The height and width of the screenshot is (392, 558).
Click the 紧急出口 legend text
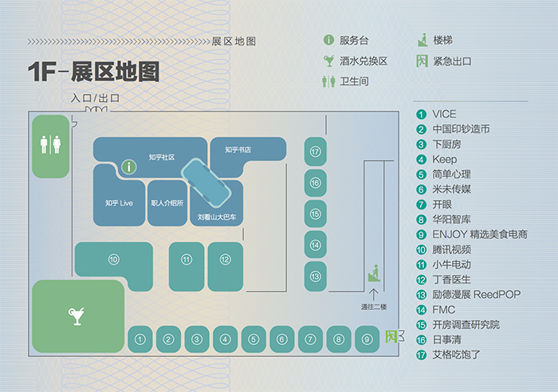pos(452,61)
